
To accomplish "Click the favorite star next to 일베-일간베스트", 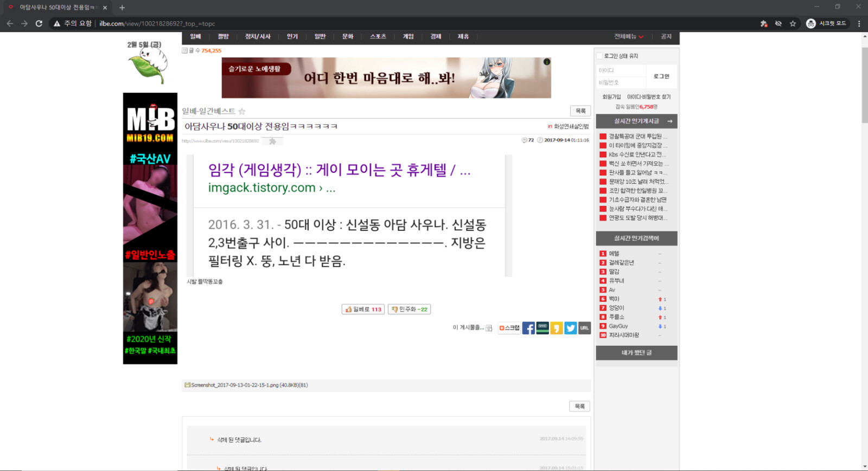I will pos(242,112).
